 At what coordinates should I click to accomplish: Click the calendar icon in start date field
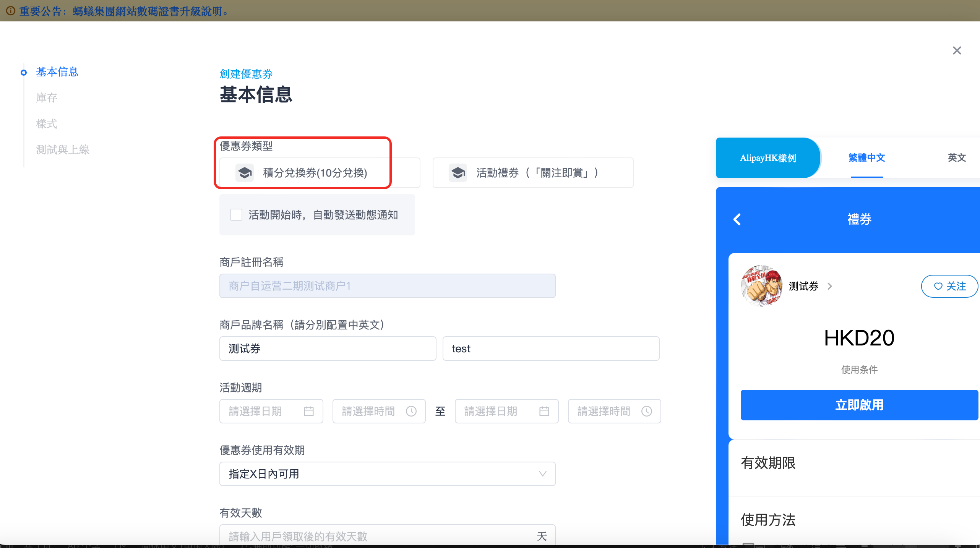308,411
